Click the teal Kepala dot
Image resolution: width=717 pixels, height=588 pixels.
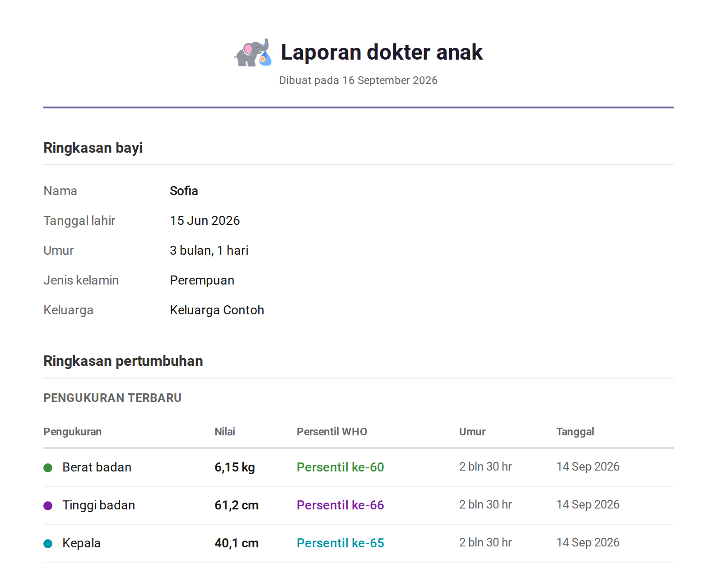(48, 544)
